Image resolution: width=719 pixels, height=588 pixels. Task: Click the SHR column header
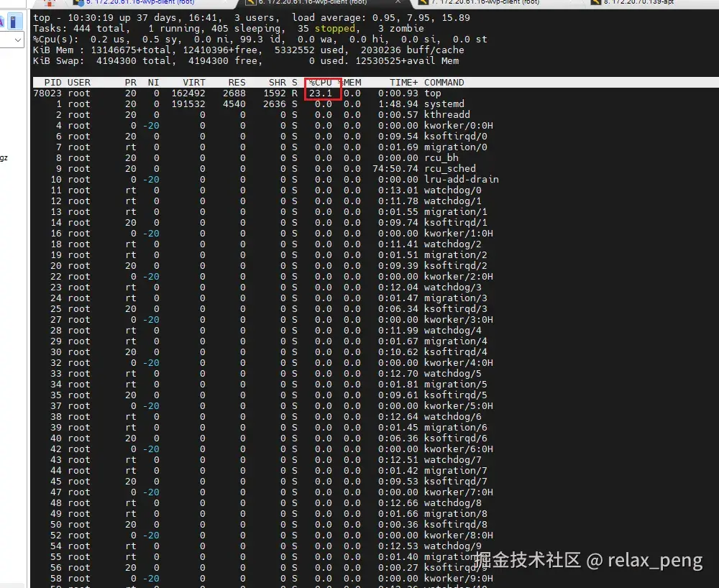click(x=278, y=83)
